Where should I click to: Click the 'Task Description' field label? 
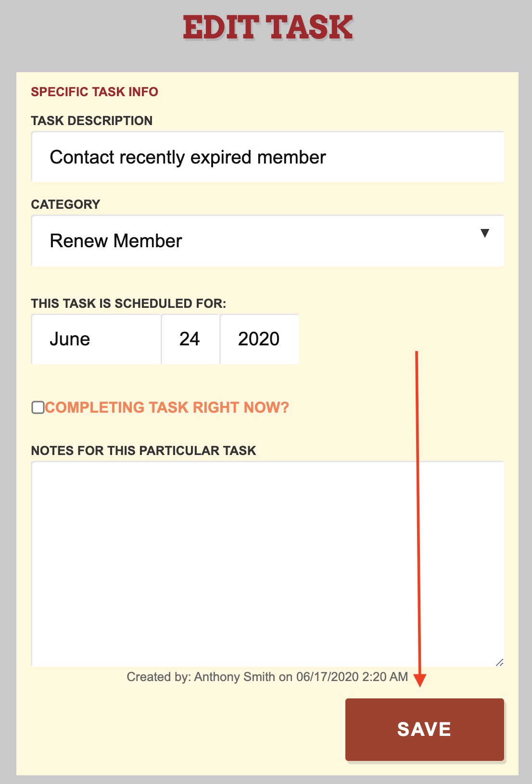(x=92, y=121)
